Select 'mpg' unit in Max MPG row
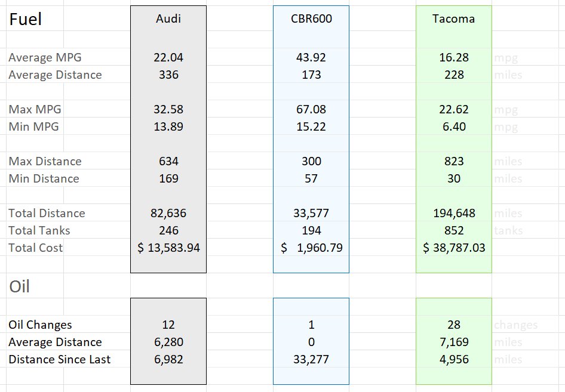 [506, 110]
